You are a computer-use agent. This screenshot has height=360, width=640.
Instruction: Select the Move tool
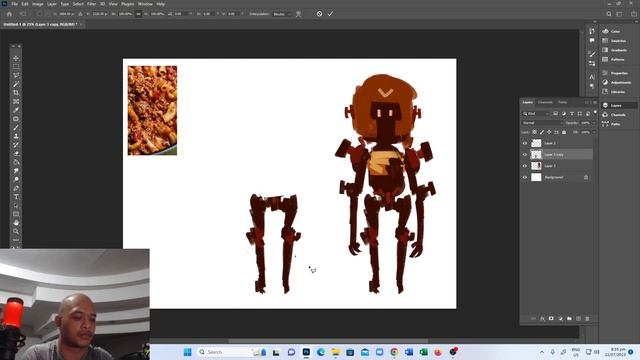(16, 58)
